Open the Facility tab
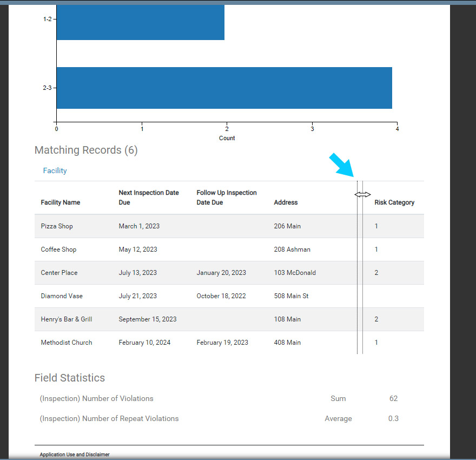This screenshot has height=460, width=476. pyautogui.click(x=55, y=170)
